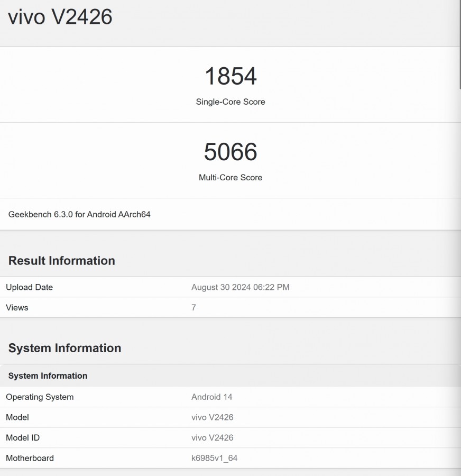Select the Operating System row label
Viewport: 461px width, 476px height.
(x=40, y=397)
